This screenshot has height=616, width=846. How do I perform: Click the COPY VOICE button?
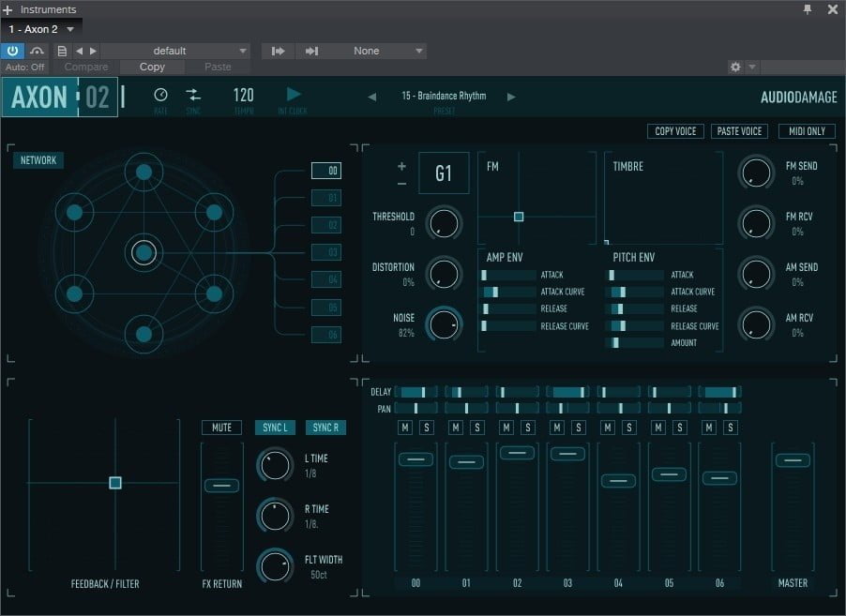pyautogui.click(x=675, y=131)
